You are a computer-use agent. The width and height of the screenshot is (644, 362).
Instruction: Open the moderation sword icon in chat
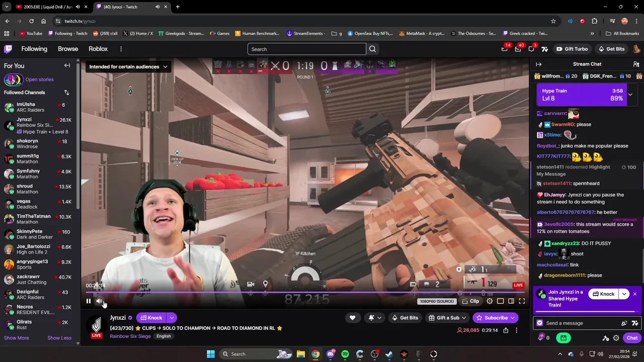pyautogui.click(x=606, y=338)
